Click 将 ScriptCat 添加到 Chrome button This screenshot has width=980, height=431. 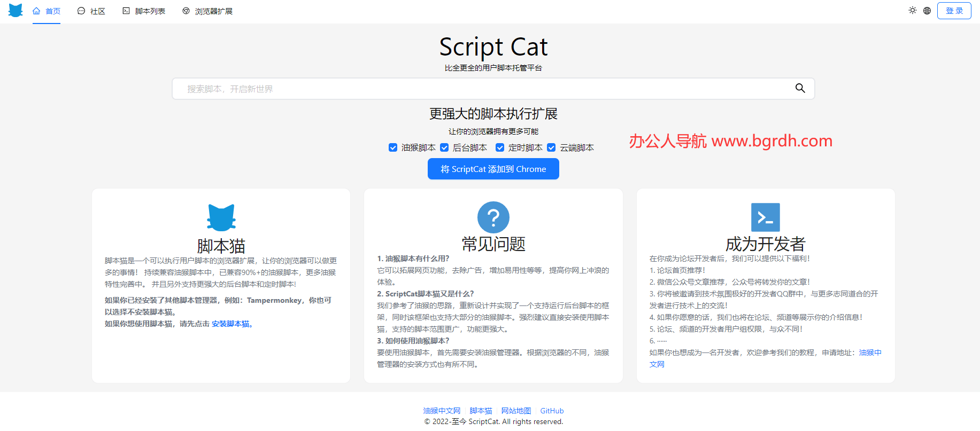493,169
